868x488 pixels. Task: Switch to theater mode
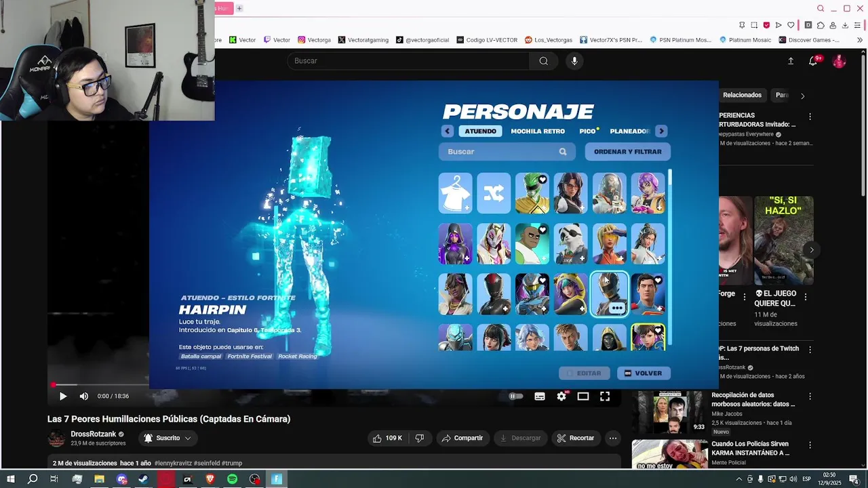[x=583, y=396]
